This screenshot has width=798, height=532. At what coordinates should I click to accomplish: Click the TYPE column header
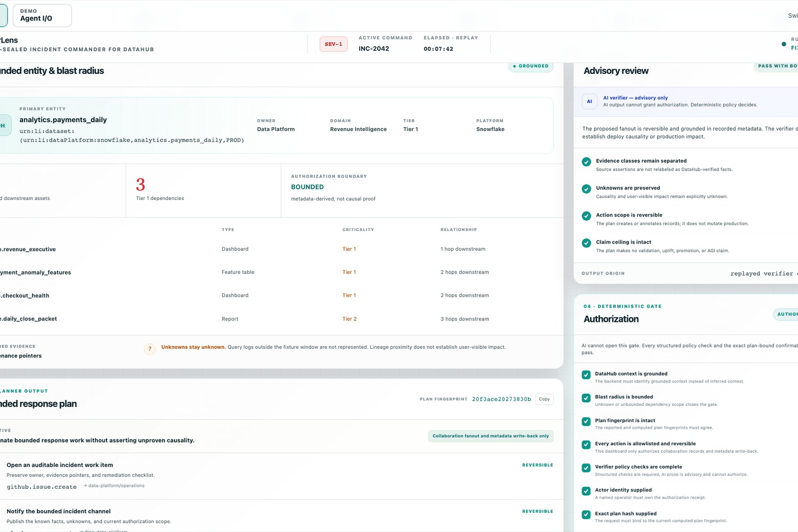[228, 230]
